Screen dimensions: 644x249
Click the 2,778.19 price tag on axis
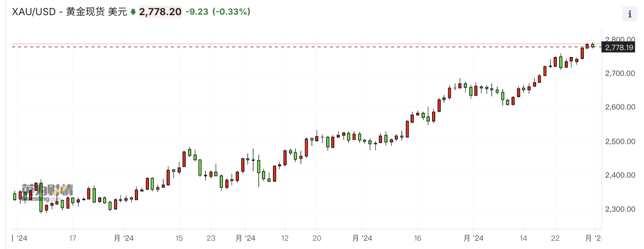pyautogui.click(x=618, y=47)
